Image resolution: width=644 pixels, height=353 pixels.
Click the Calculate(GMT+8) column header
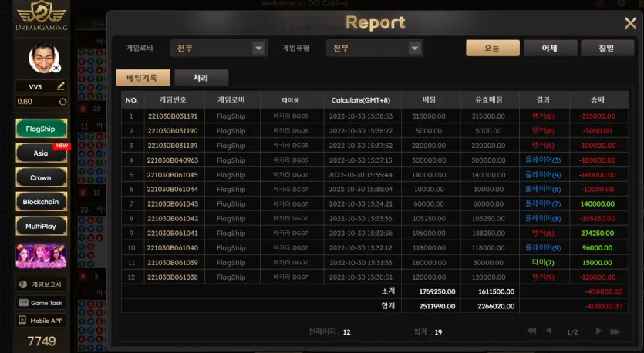[361, 100]
